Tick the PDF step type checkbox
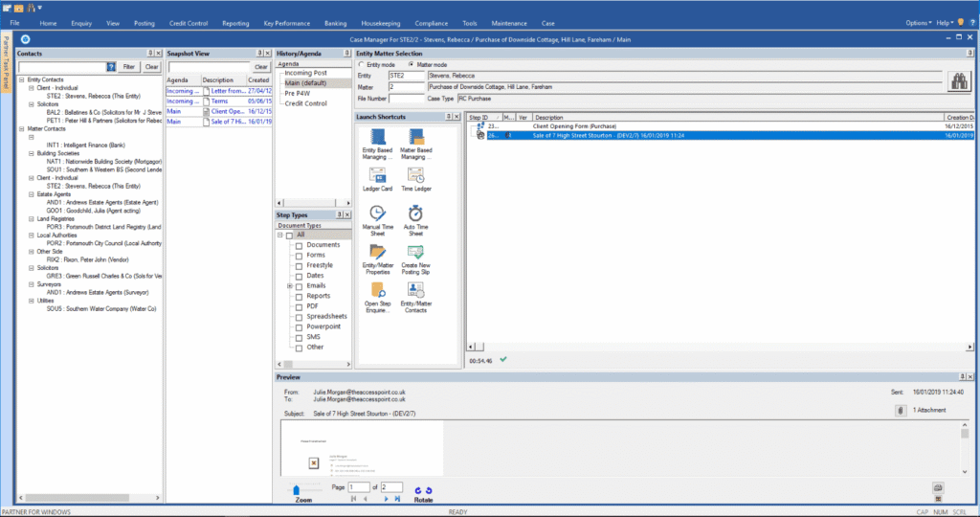 tap(300, 306)
